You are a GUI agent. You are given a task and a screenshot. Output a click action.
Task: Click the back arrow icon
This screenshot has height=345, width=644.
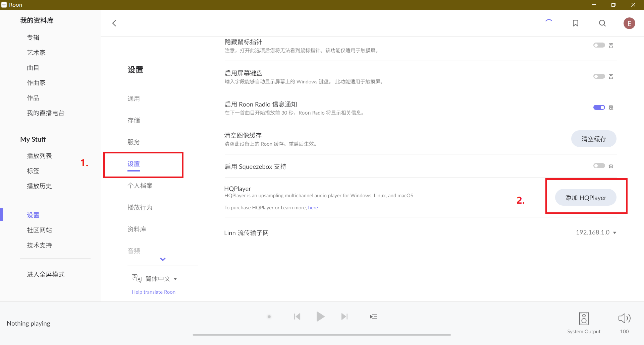point(114,23)
